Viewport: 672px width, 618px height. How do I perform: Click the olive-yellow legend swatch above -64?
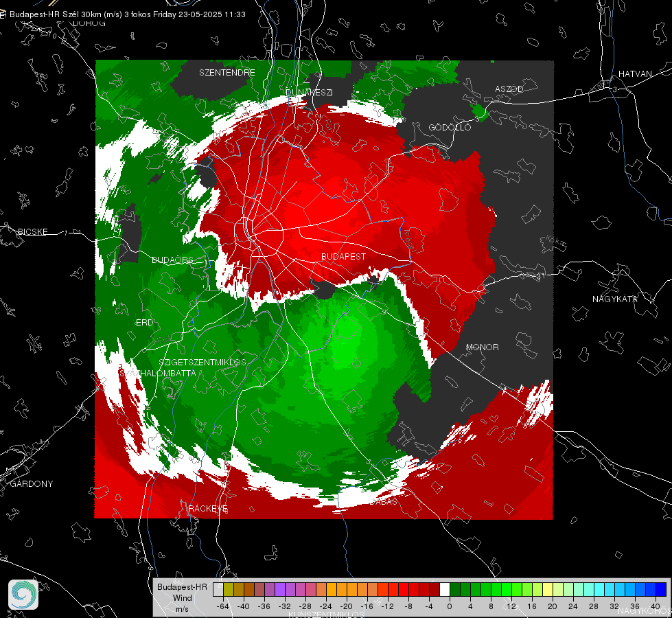pos(229,589)
